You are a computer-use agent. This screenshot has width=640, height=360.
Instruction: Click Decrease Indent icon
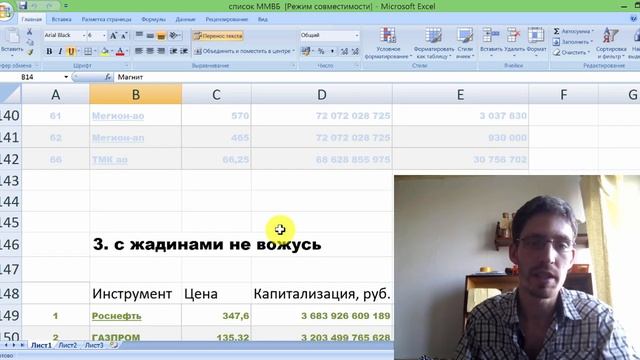pyautogui.click(x=173, y=51)
